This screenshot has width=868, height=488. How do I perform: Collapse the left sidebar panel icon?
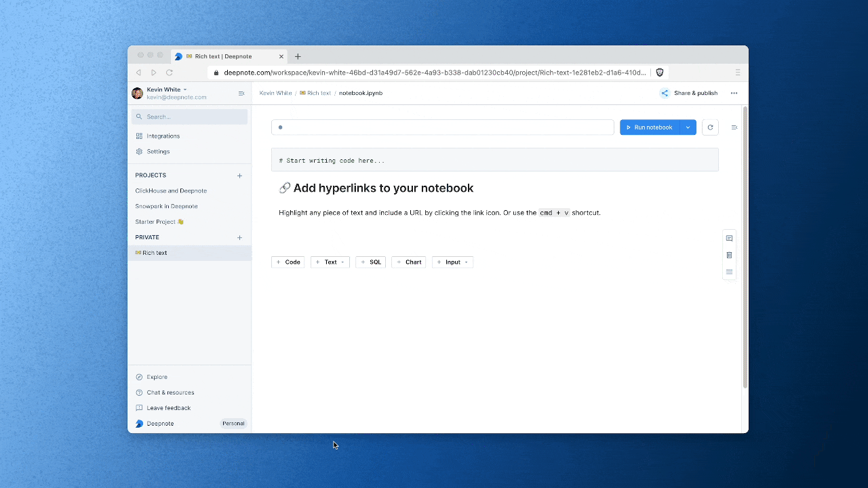241,94
